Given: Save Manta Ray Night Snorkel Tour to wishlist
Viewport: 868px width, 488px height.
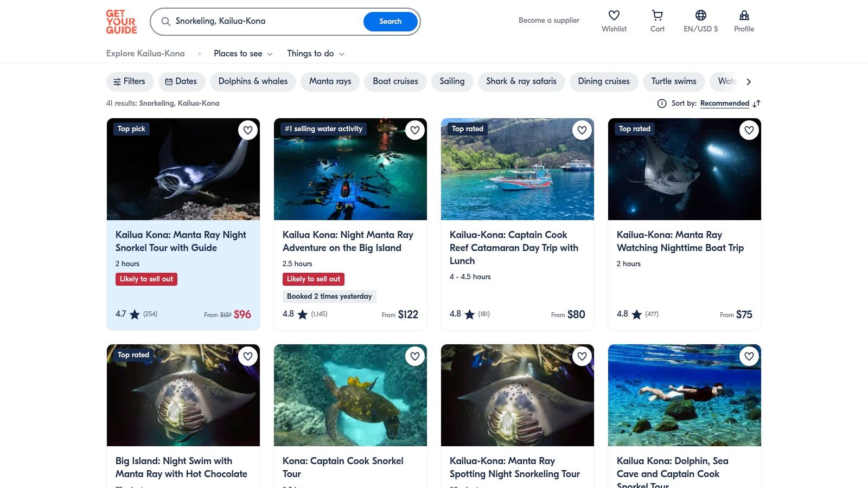Looking at the screenshot, I should (x=248, y=130).
